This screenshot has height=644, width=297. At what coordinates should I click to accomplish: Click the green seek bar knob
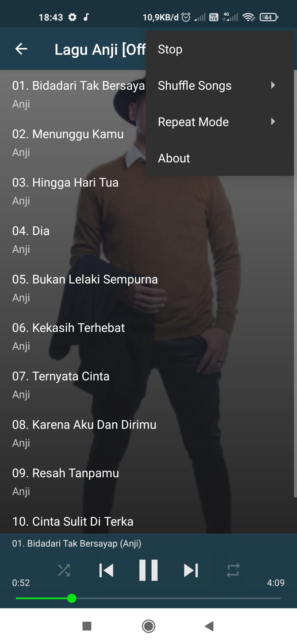[x=72, y=598]
